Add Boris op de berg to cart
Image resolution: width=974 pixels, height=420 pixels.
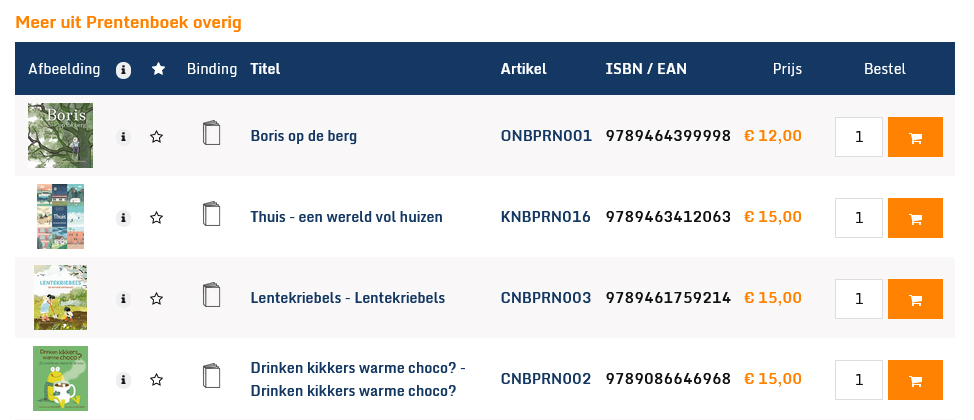[x=915, y=137]
